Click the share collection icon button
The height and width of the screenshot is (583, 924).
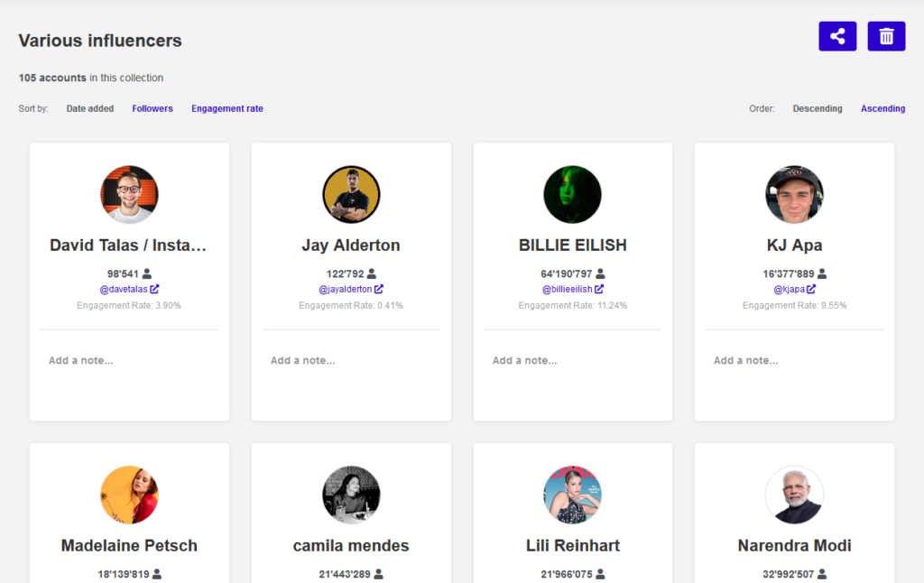pos(837,36)
